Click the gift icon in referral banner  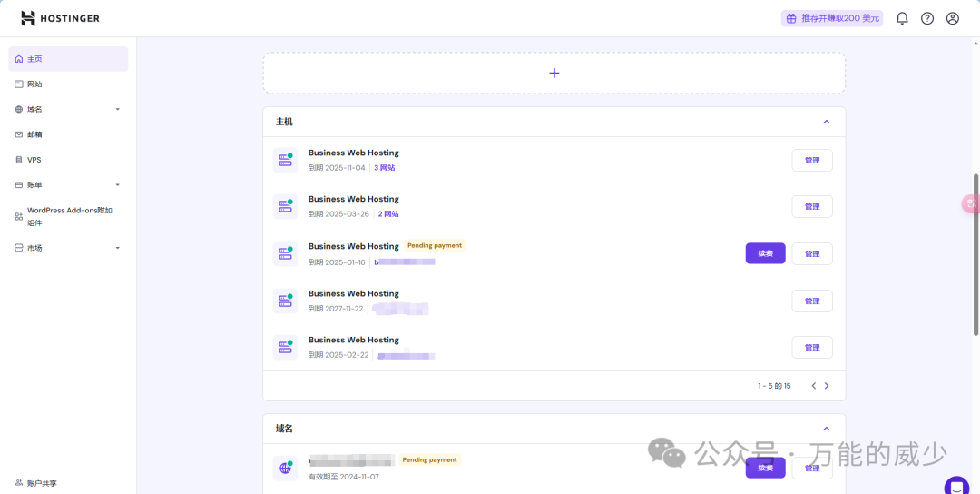[791, 18]
